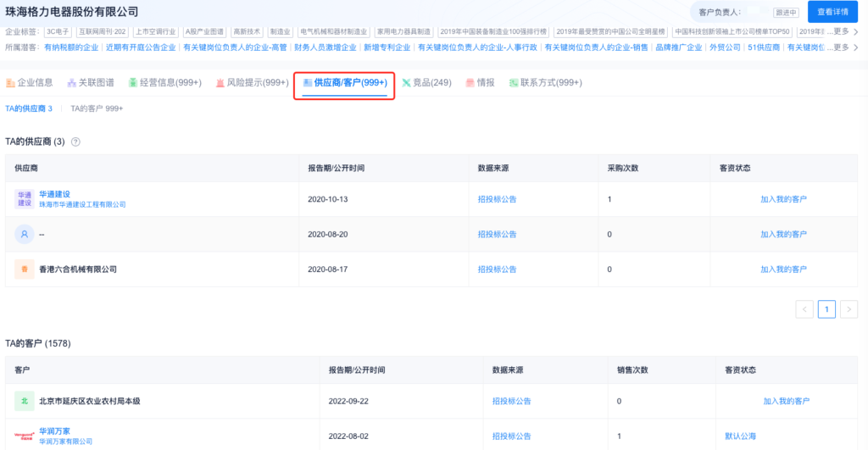Click the 查看详情 button
Viewport: 868px width, 450px height.
click(832, 12)
